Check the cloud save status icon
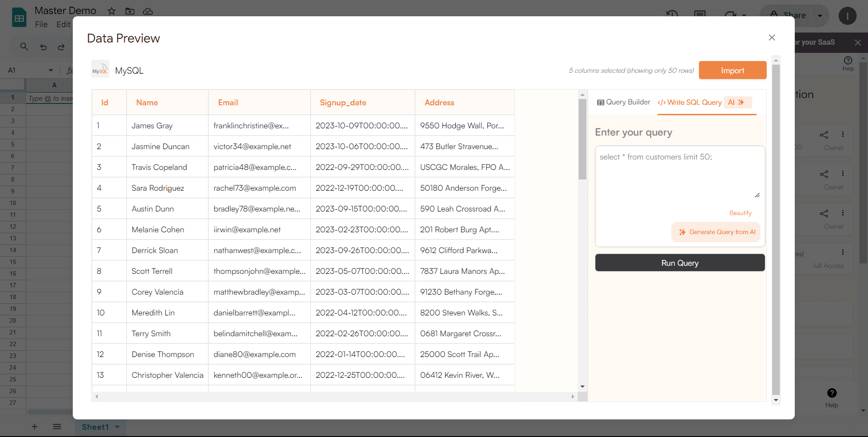The height and width of the screenshot is (437, 868). coord(148,11)
